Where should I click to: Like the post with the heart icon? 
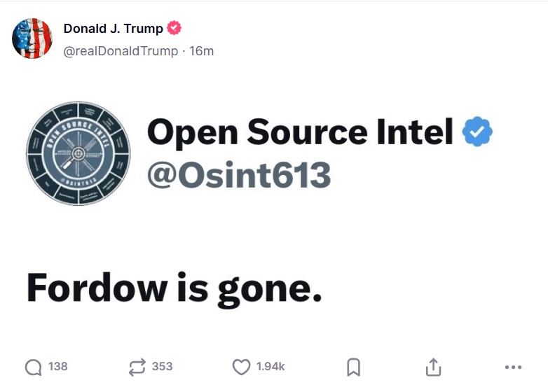click(x=241, y=367)
